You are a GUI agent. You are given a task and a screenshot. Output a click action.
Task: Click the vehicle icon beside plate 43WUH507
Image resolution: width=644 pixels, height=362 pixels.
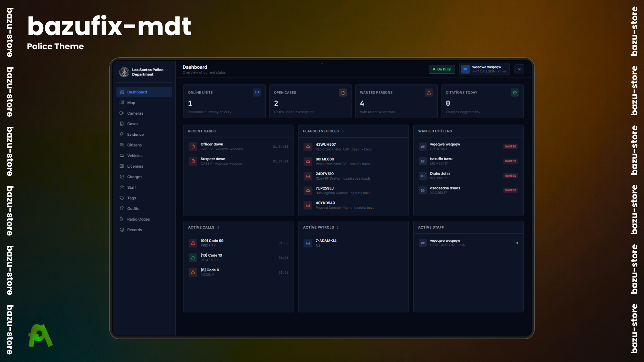point(308,147)
